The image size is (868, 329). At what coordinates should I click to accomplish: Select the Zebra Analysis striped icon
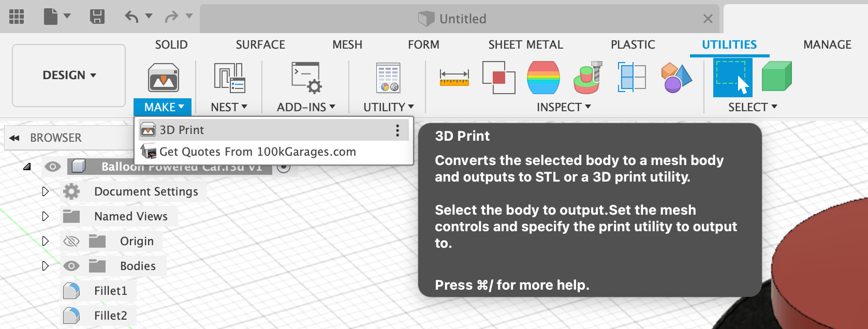pos(543,78)
